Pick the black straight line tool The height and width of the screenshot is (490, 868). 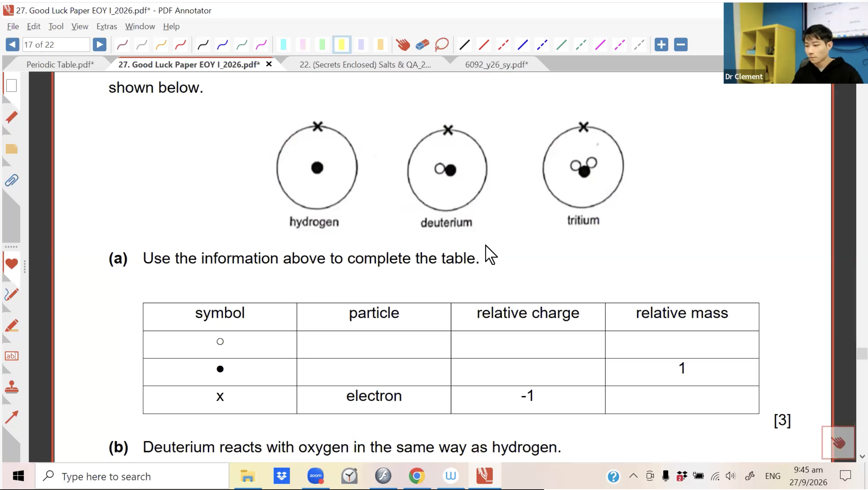click(x=465, y=45)
